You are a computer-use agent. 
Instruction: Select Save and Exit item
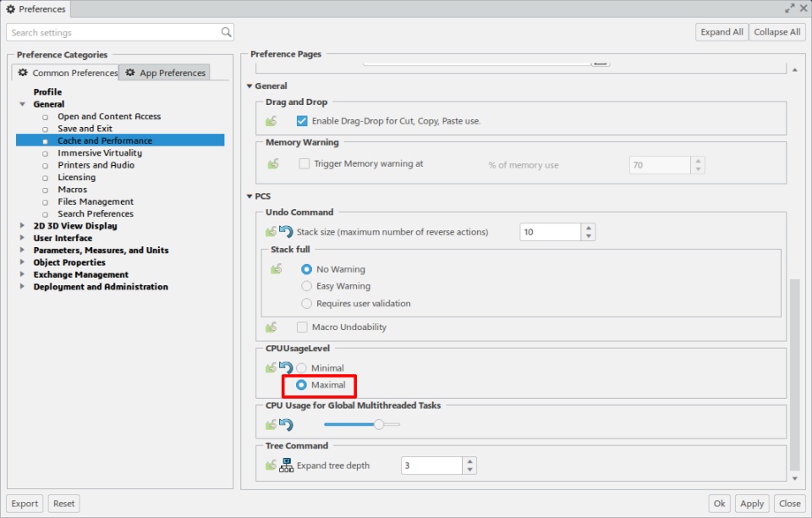point(85,129)
